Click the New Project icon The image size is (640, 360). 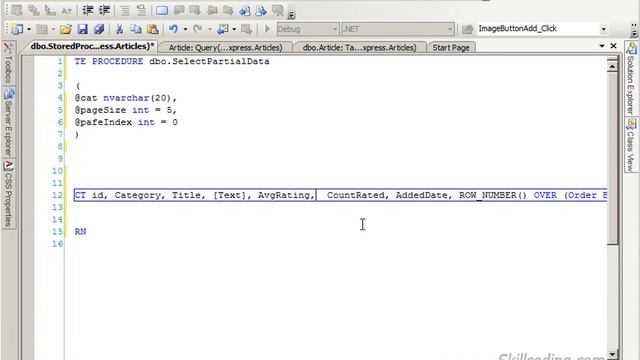17,29
